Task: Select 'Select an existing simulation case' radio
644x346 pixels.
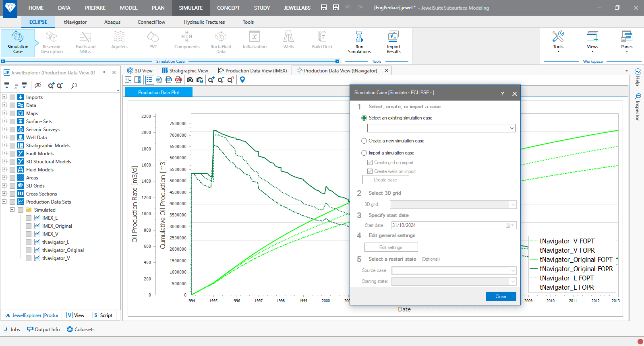Action: click(364, 118)
